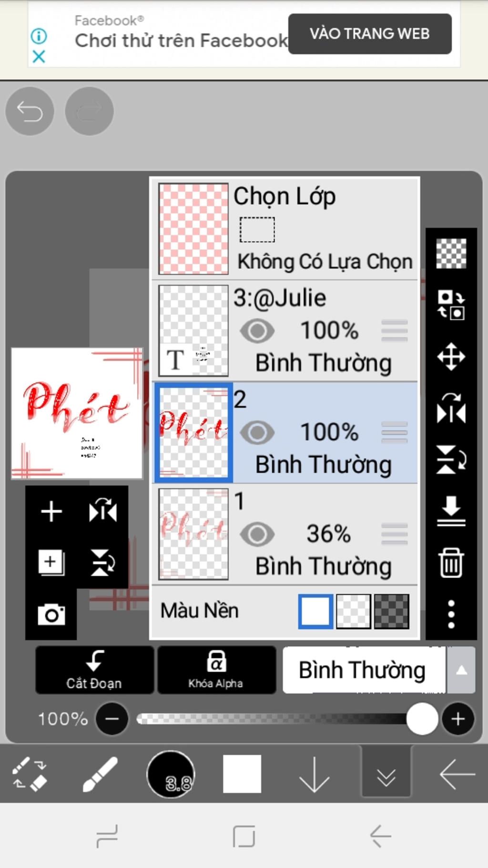Screen dimensions: 488x868
Task: Open the Bình Thường blend mode selector
Action: pyautogui.click(x=363, y=670)
